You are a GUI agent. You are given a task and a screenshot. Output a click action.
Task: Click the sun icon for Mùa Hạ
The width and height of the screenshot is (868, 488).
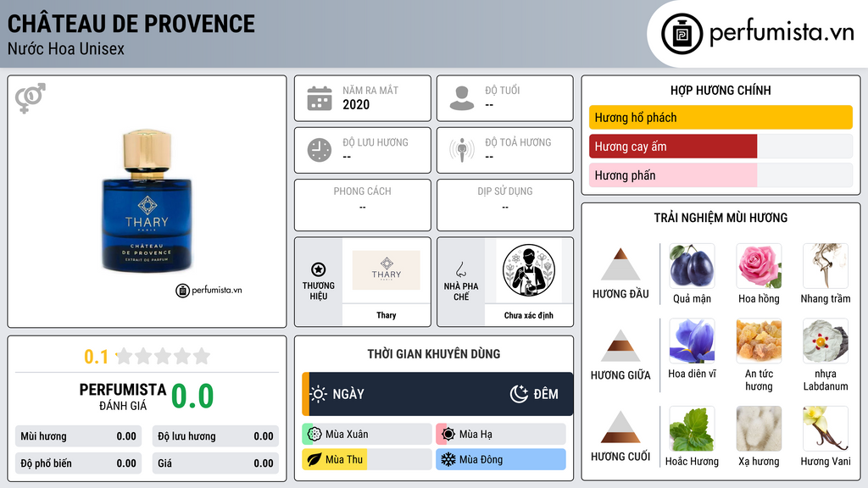pyautogui.click(x=448, y=435)
